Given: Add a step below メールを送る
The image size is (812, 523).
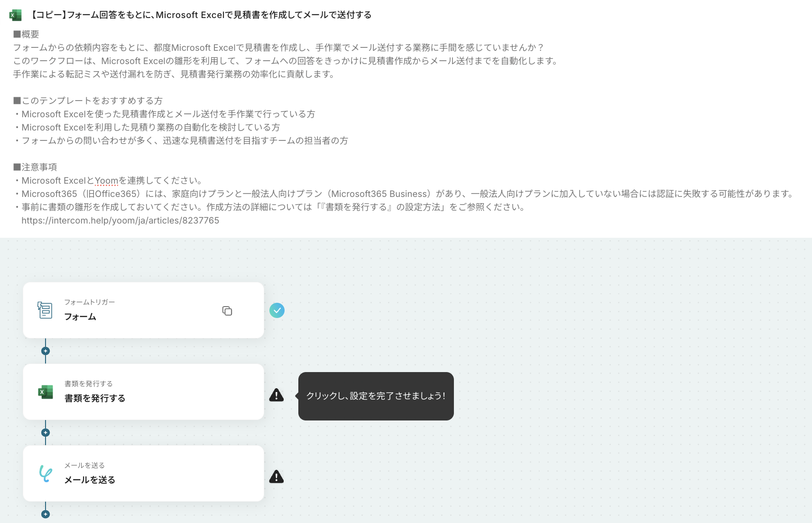Looking at the screenshot, I should click(46, 514).
